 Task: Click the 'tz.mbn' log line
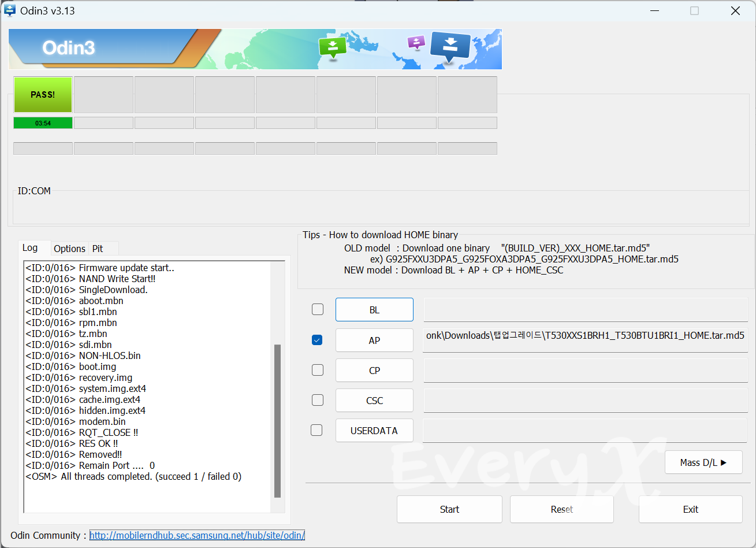tap(66, 334)
